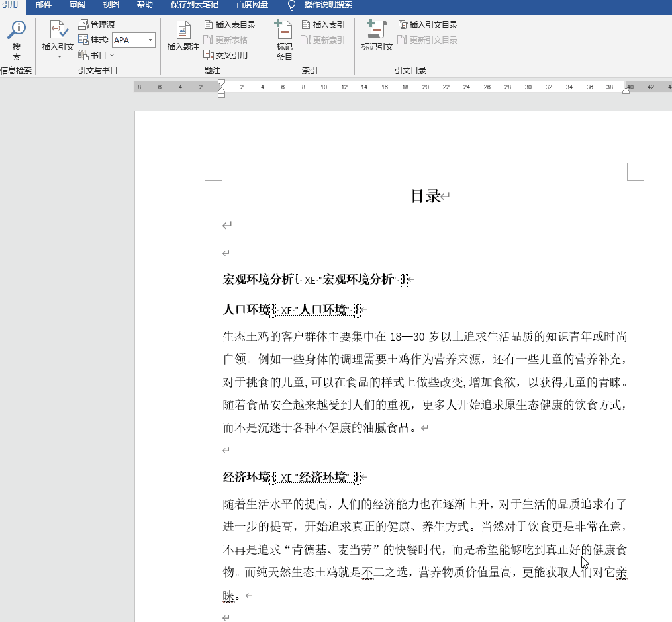Expand the arrow under 插入引文
Image resolution: width=672 pixels, height=622 pixels.
click(x=58, y=56)
